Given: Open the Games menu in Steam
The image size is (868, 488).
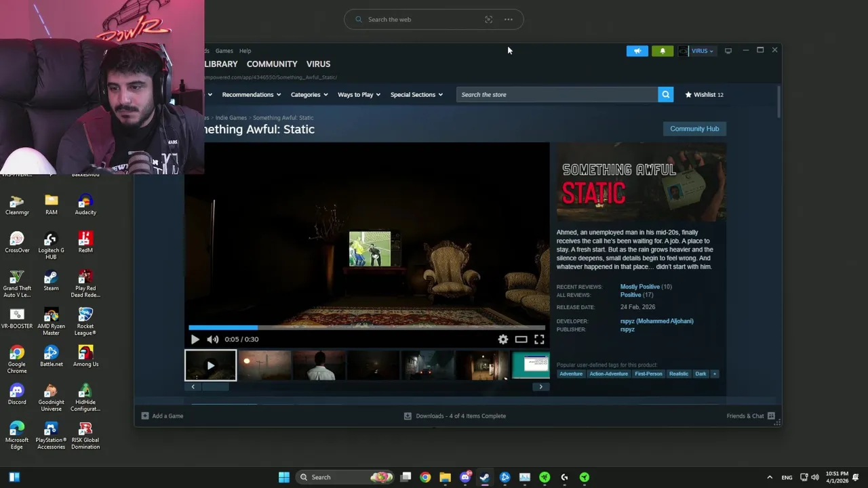Looking at the screenshot, I should pos(224,51).
